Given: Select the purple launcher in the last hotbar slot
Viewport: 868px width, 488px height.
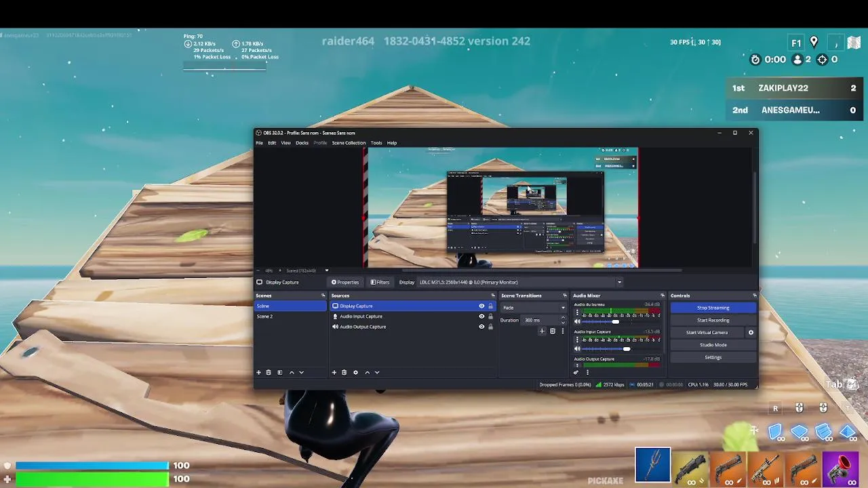Looking at the screenshot, I should pos(840,469).
